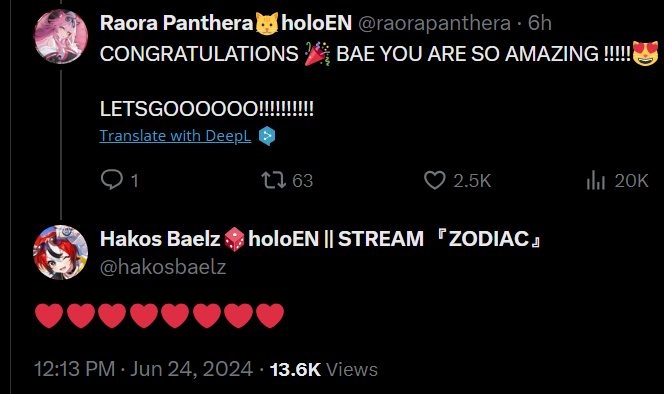Click the 2.5K likes count

coord(472,181)
